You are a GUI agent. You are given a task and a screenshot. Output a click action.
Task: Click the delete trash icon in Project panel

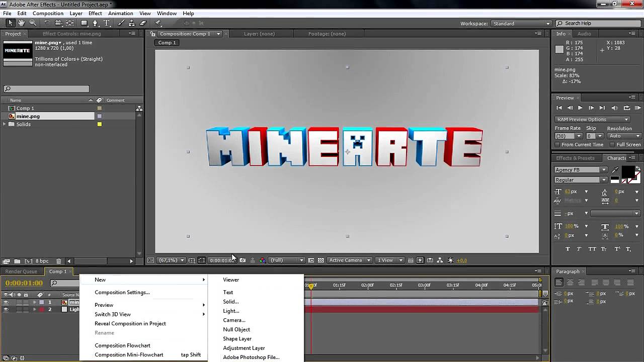[59, 261]
